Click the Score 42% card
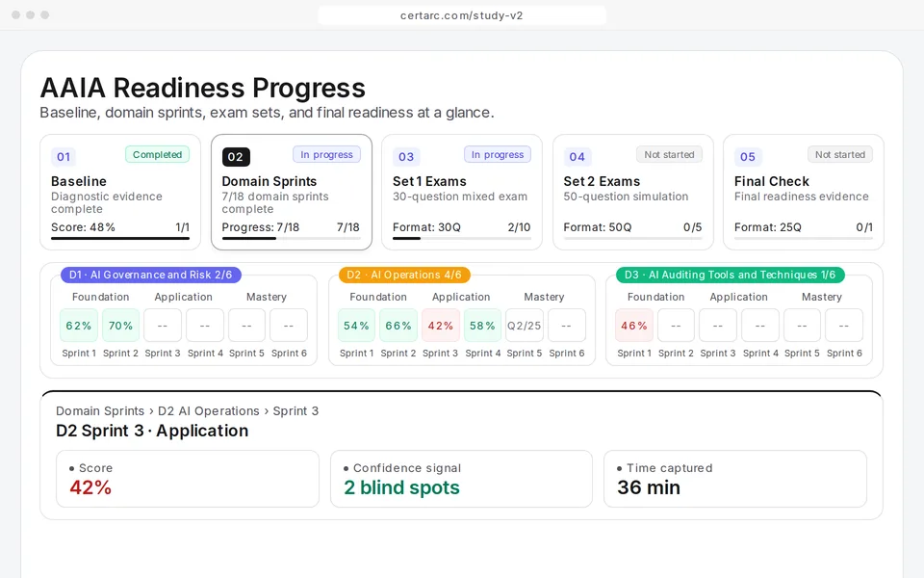This screenshot has width=924, height=578. pyautogui.click(x=188, y=479)
